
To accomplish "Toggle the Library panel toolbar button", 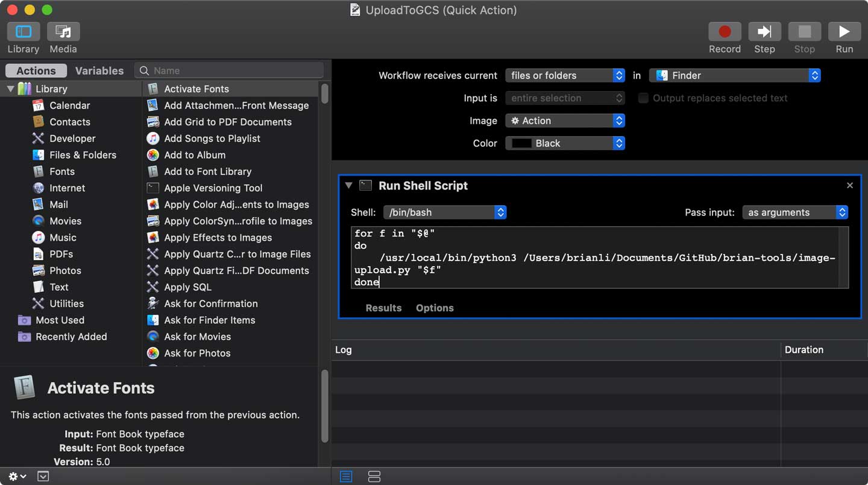I will point(24,31).
